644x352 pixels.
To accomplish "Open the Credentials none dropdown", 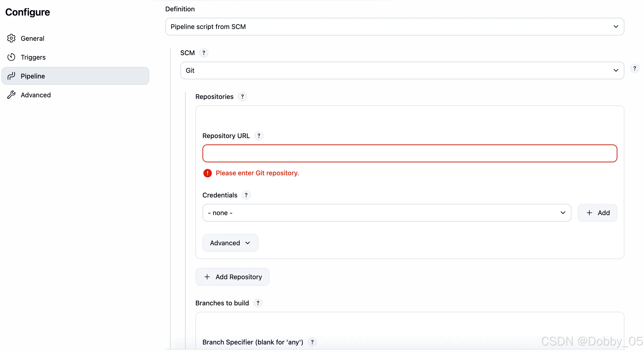I will [387, 213].
